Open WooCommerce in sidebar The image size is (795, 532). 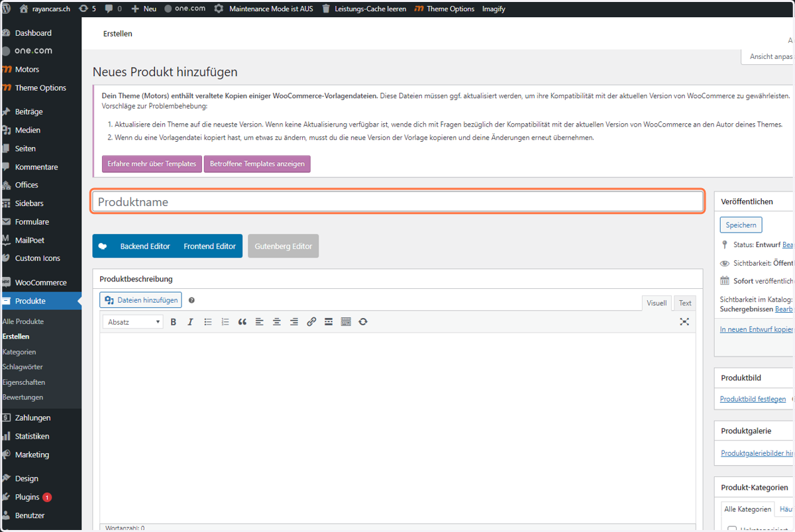[x=40, y=282]
